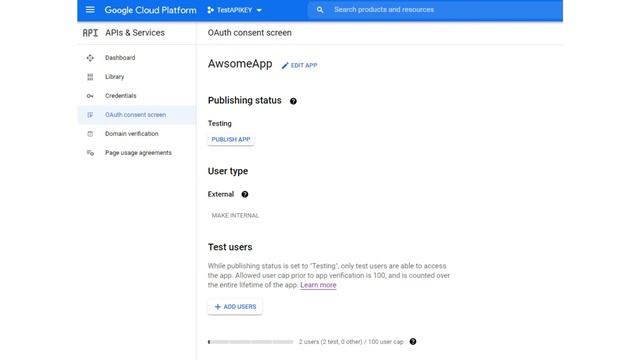The height and width of the screenshot is (360, 640).
Task: Click the pencil icon beside EDIT APP
Action: click(x=285, y=66)
